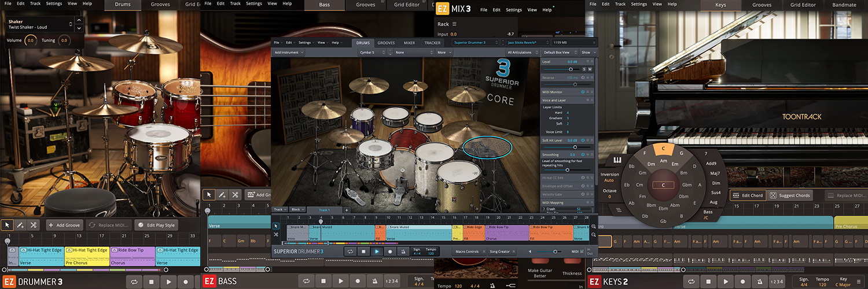The width and height of the screenshot is (868, 289).
Task: Toggle the count-in 1234 button in EZbass
Action: 392,281
